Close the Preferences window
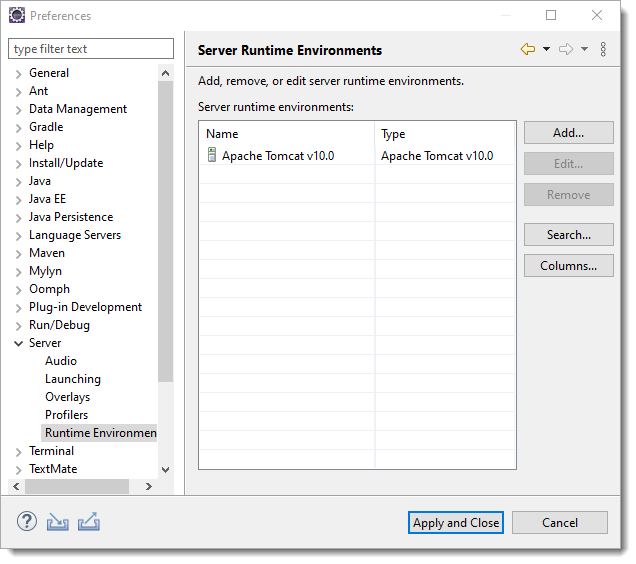The width and height of the screenshot is (636, 564). 597,15
